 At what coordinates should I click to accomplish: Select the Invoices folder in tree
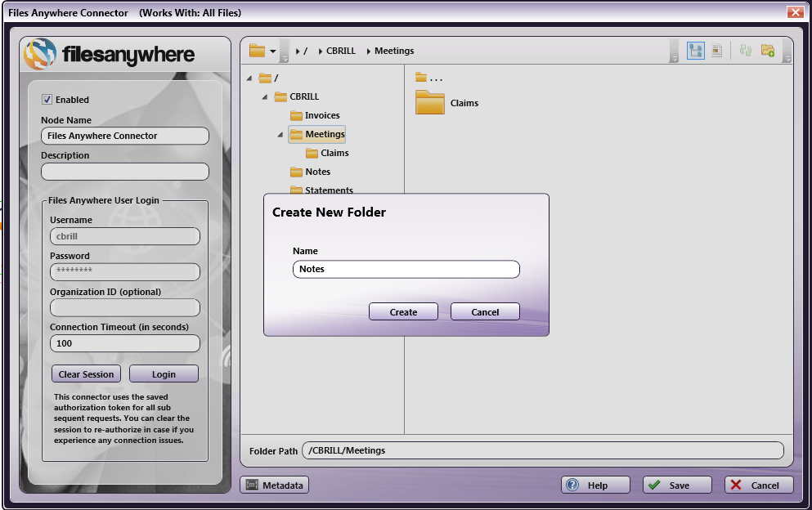(x=315, y=115)
